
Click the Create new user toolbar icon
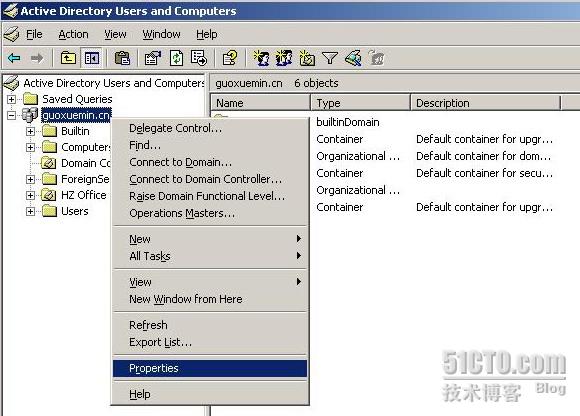[261, 58]
